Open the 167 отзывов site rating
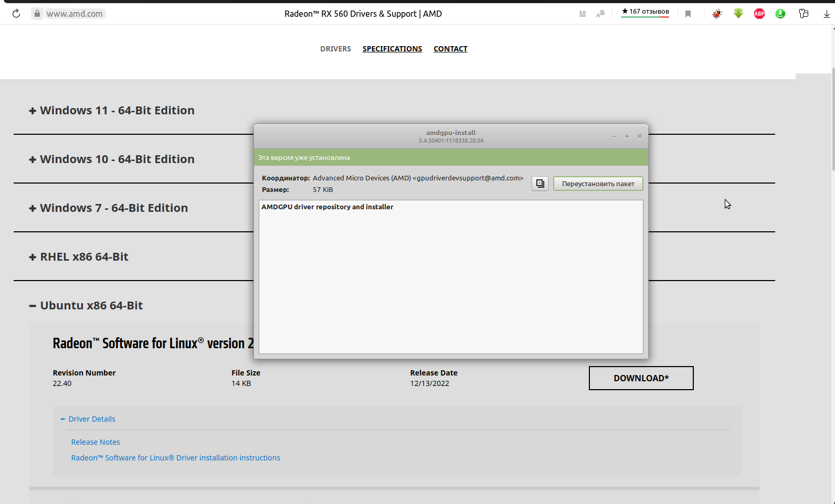 click(x=645, y=12)
